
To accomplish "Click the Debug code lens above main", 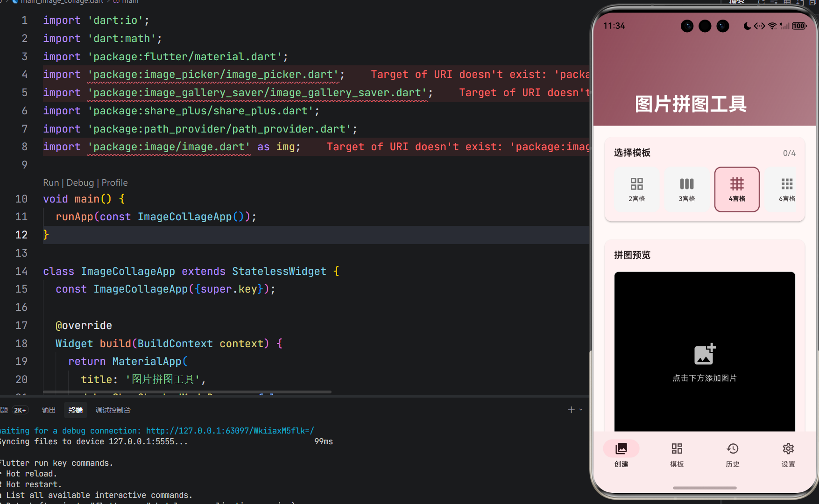I will point(80,182).
